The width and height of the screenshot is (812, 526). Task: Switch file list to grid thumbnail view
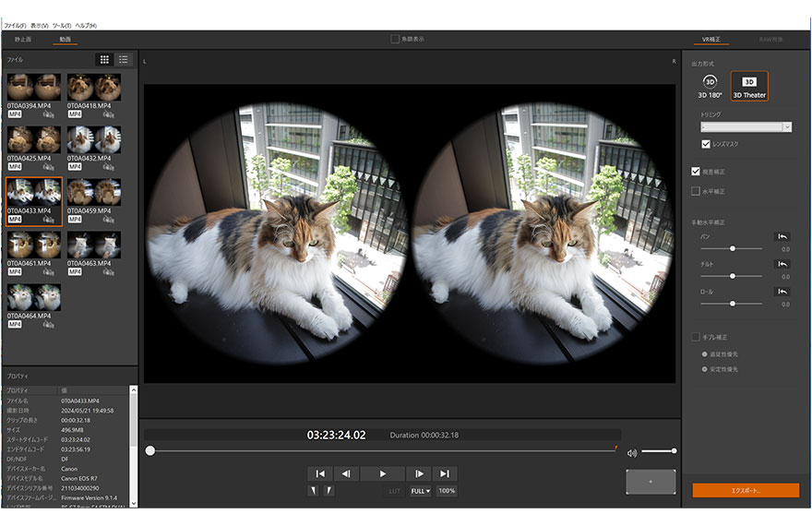104,59
